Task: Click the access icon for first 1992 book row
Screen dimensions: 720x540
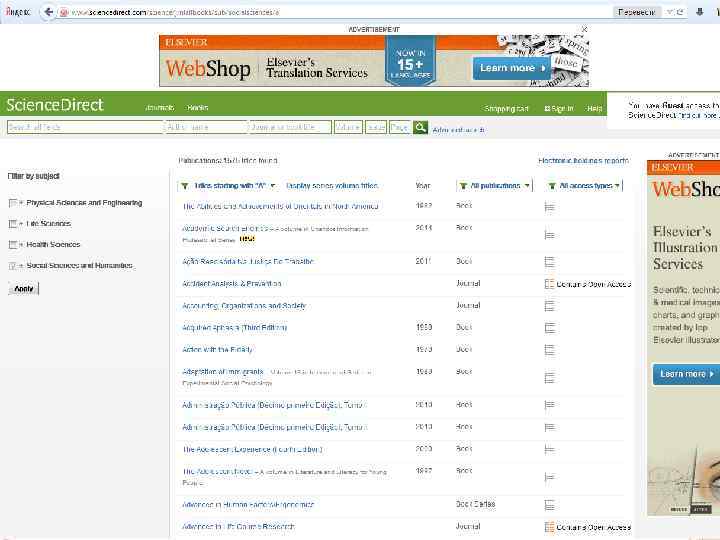Action: coord(549,207)
